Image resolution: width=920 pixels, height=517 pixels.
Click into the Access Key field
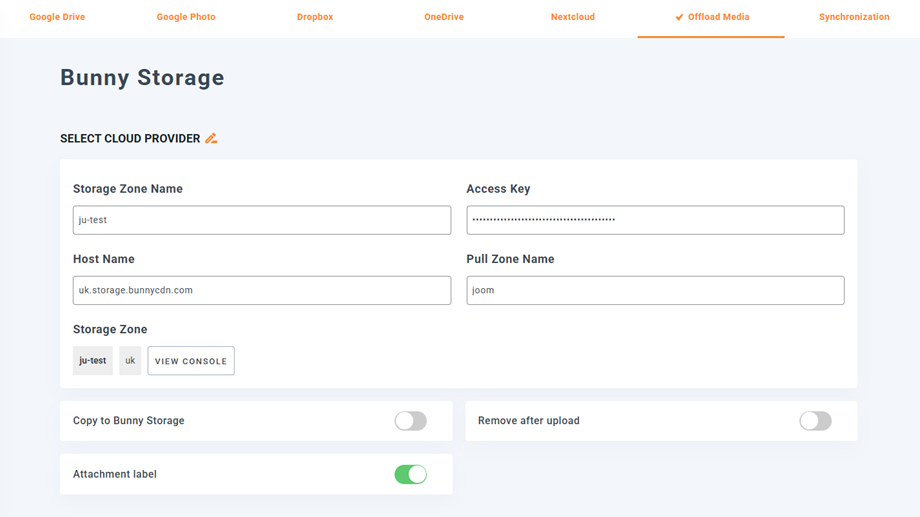pos(655,220)
